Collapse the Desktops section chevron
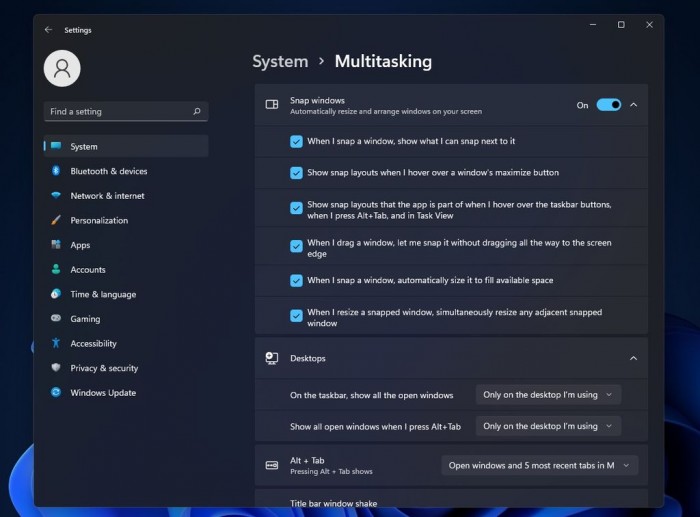Screen dimensions: 700x517 [x=633, y=358]
